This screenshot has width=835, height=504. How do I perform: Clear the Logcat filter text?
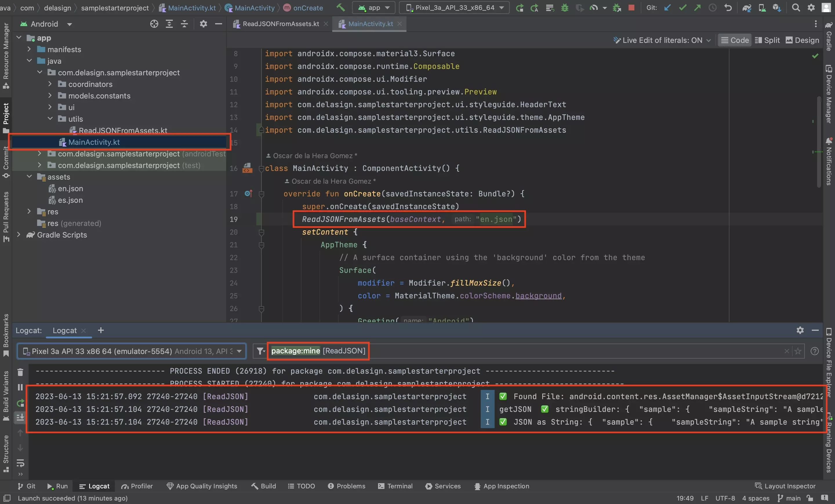point(787,351)
